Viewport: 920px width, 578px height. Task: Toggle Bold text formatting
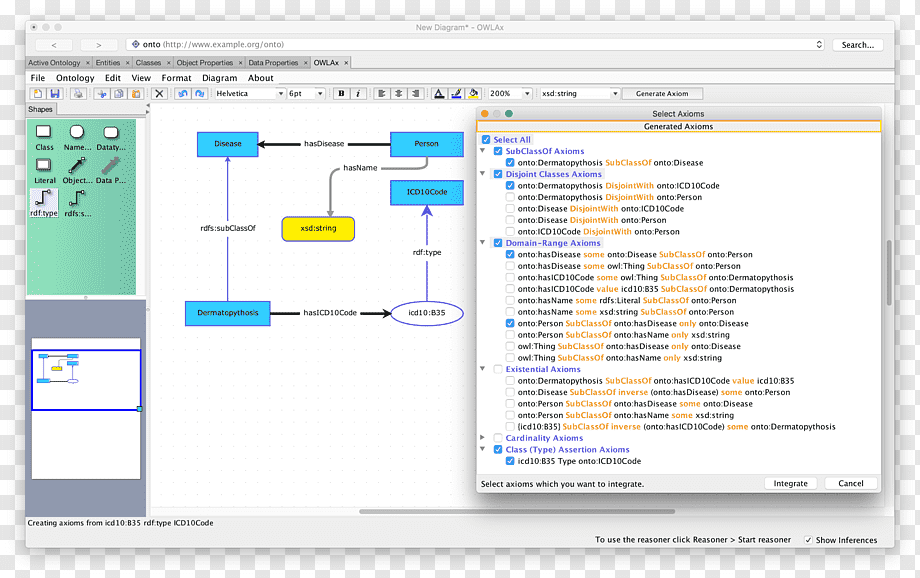(341, 93)
